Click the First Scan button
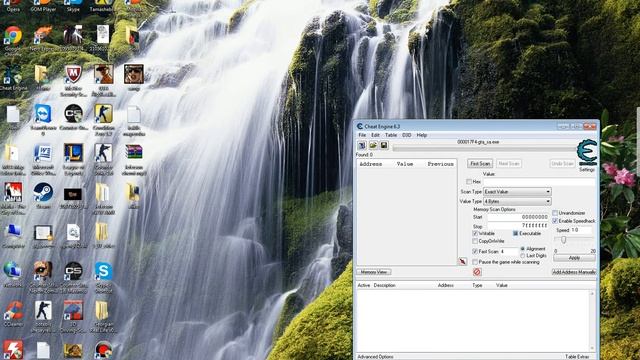 pos(480,164)
